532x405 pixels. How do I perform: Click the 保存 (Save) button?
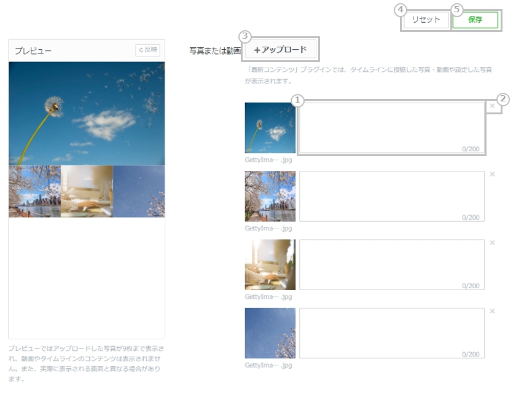click(x=475, y=20)
